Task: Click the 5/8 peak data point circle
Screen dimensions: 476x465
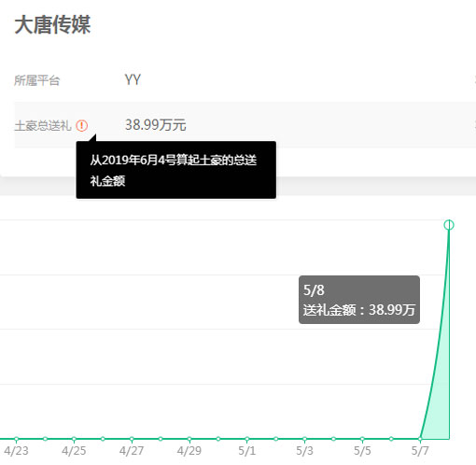Action: 449,225
